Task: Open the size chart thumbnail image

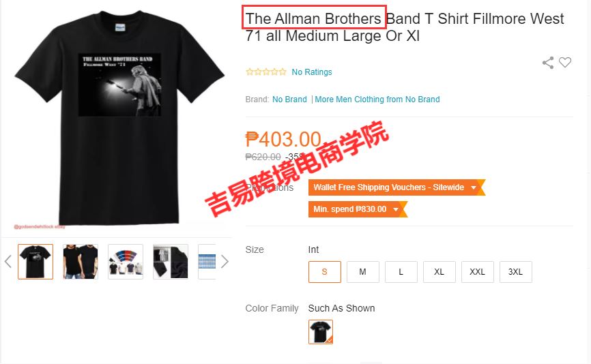Action: click(x=207, y=262)
